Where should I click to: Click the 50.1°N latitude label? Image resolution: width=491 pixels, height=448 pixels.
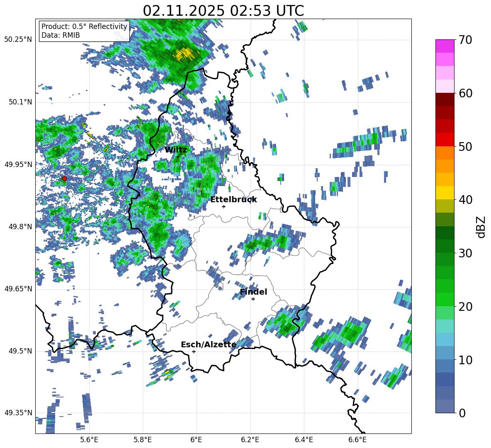coord(20,102)
